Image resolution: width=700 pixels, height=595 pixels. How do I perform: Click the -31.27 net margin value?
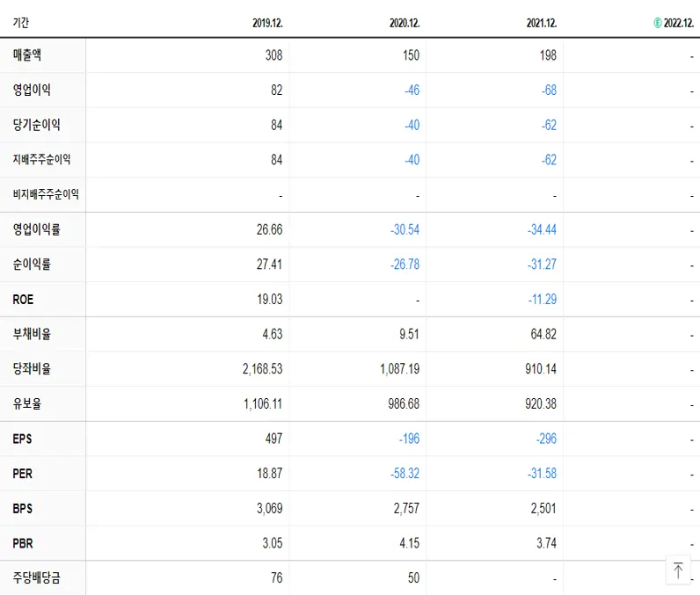point(542,265)
